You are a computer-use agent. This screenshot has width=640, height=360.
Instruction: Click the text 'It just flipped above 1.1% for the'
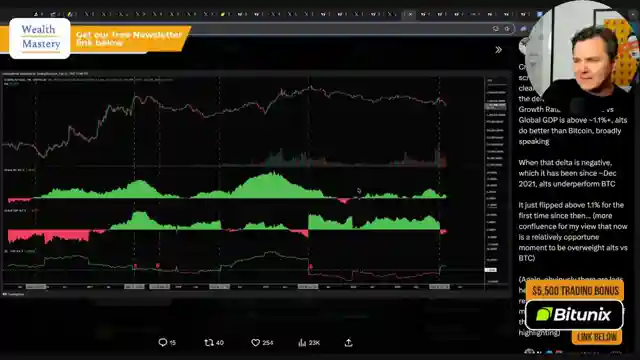click(571, 205)
